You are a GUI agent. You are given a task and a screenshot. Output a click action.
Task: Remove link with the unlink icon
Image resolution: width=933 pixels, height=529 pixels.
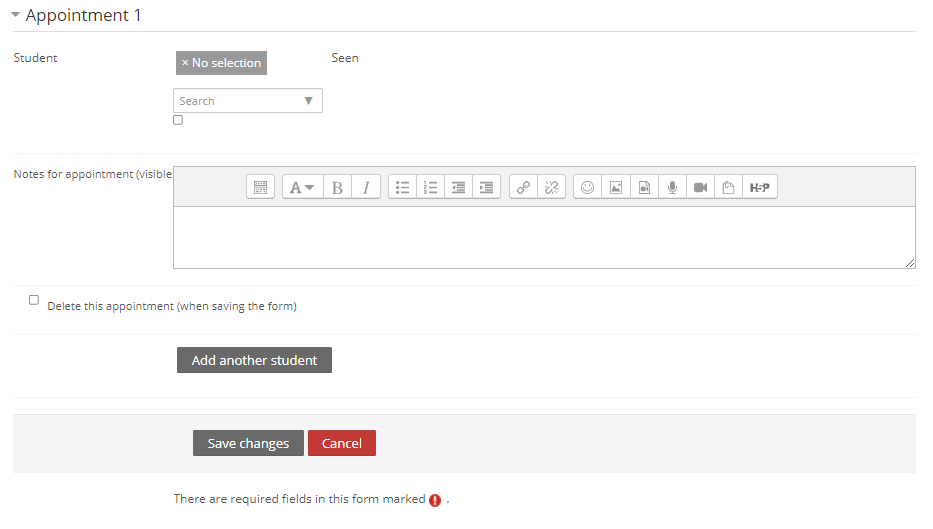(x=552, y=187)
